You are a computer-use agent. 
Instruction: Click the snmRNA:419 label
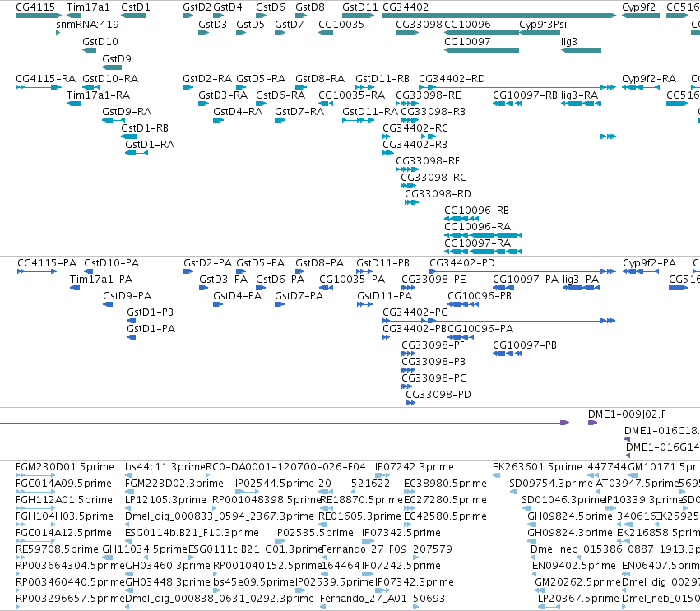tap(87, 24)
